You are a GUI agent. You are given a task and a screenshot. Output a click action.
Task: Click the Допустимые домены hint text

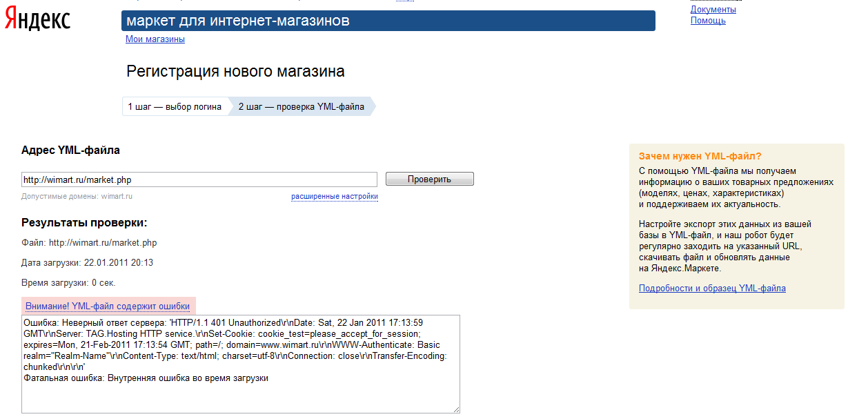click(77, 197)
